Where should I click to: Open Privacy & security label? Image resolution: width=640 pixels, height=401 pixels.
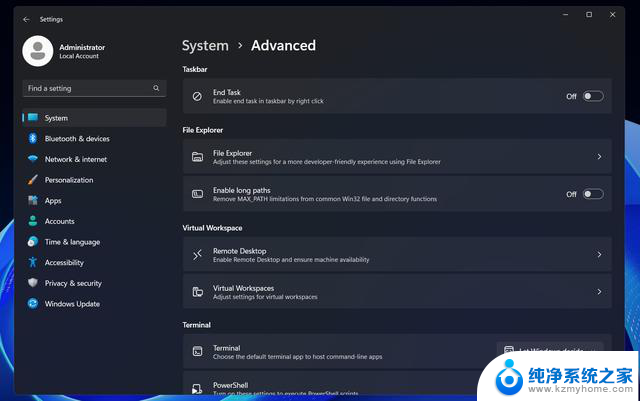pos(73,283)
